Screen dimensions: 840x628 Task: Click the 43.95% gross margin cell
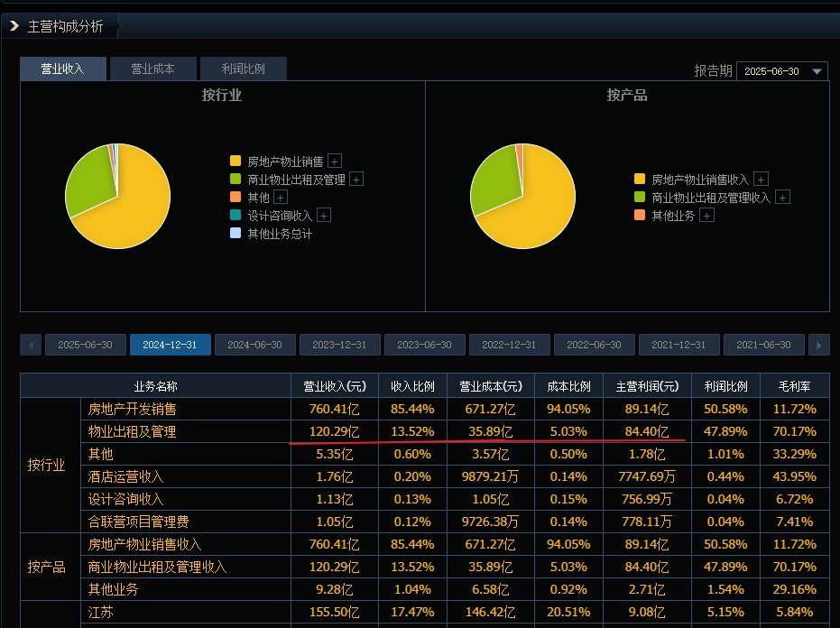(x=795, y=476)
